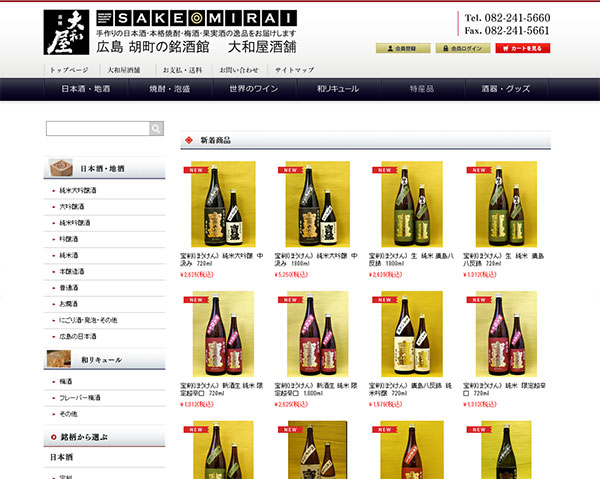Open 純米大吟醸 中汲み 1800ml bottle photo
The width and height of the screenshot is (600, 479).
318,204
